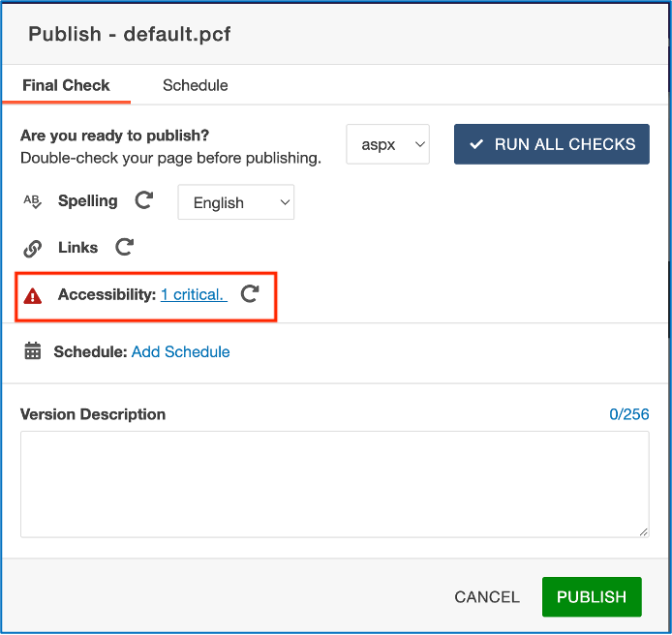The height and width of the screenshot is (635, 672).
Task: Click the Spelling AB checkmark icon
Action: click(x=32, y=201)
